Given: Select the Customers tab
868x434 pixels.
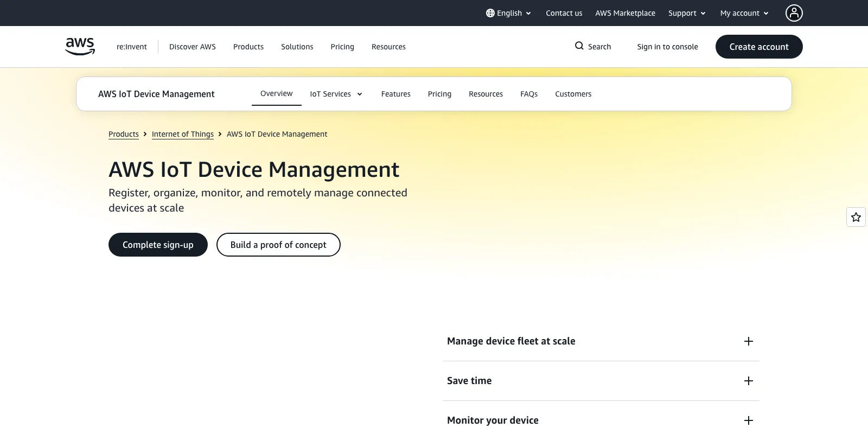Looking at the screenshot, I should (x=573, y=94).
